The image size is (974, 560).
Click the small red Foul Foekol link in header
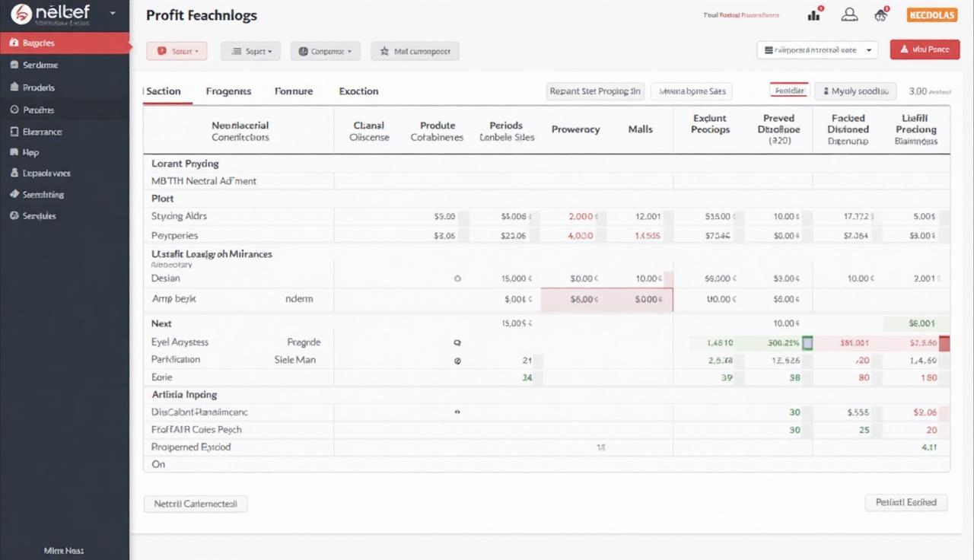pos(741,15)
